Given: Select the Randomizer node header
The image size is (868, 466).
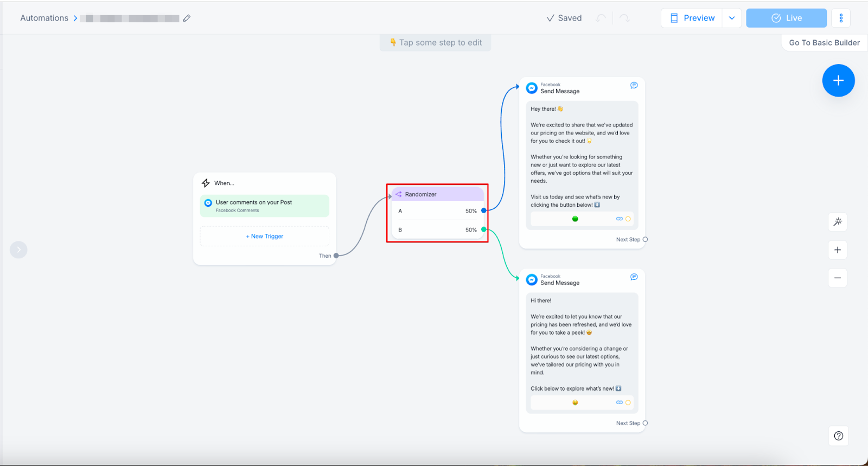Looking at the screenshot, I should [x=437, y=194].
